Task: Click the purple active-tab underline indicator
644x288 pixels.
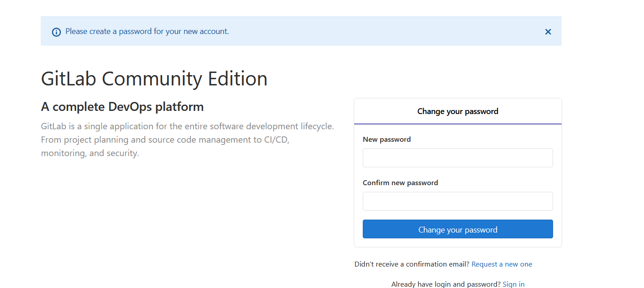Action: (458, 123)
